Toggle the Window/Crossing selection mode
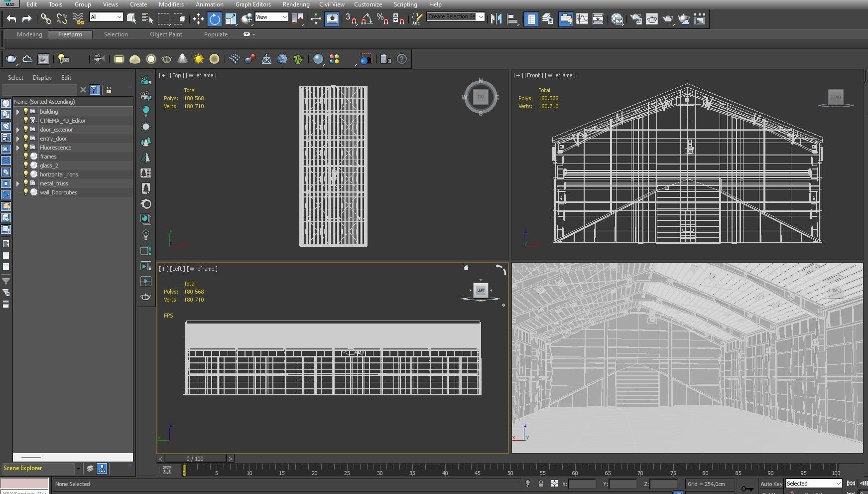This screenshot has width=868, height=494. click(x=179, y=19)
